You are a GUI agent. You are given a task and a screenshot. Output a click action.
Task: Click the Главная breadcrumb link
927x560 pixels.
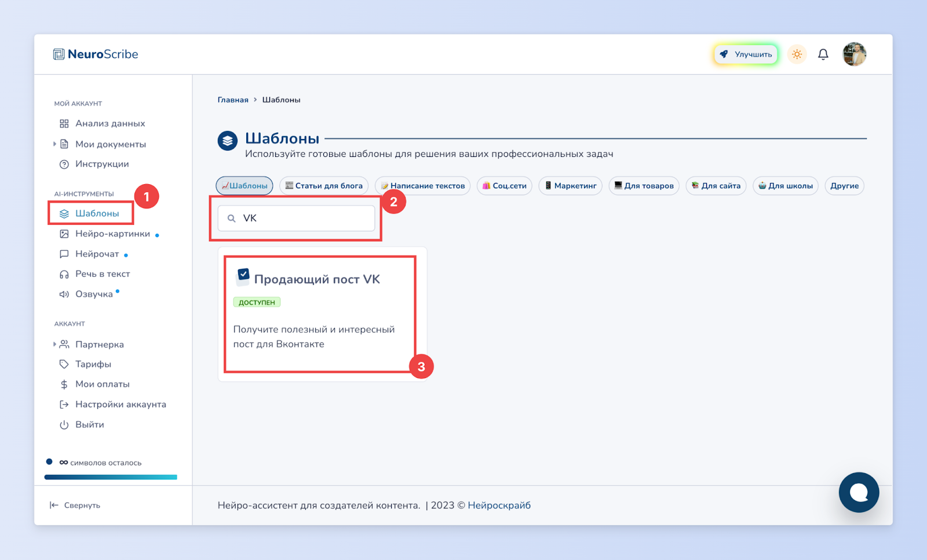[233, 100]
